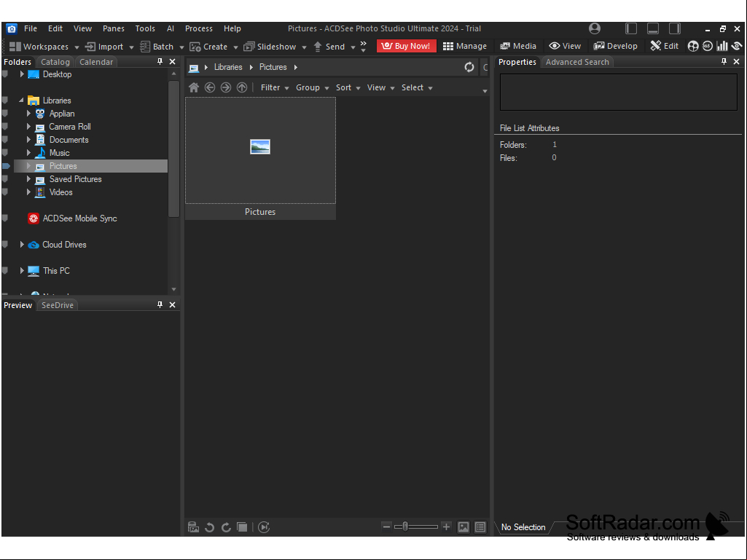Screen dimensions: 747x560
Task: Collapse the Libraries tree node
Action: tap(21, 100)
